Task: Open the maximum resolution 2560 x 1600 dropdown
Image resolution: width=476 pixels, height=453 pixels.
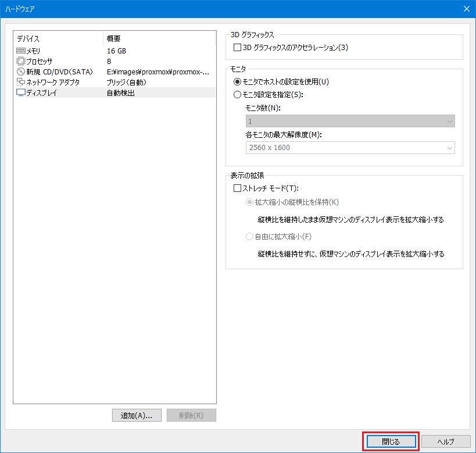Action: tap(350, 148)
